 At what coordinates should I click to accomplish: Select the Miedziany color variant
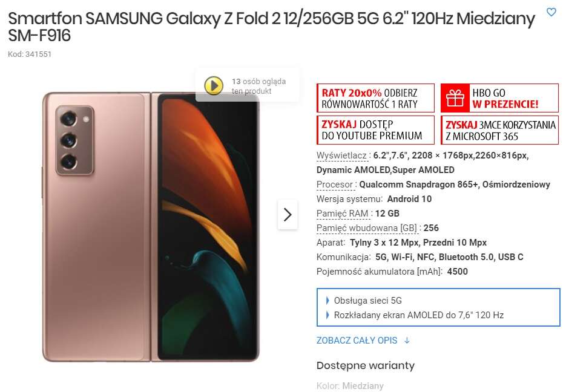[x=363, y=386]
